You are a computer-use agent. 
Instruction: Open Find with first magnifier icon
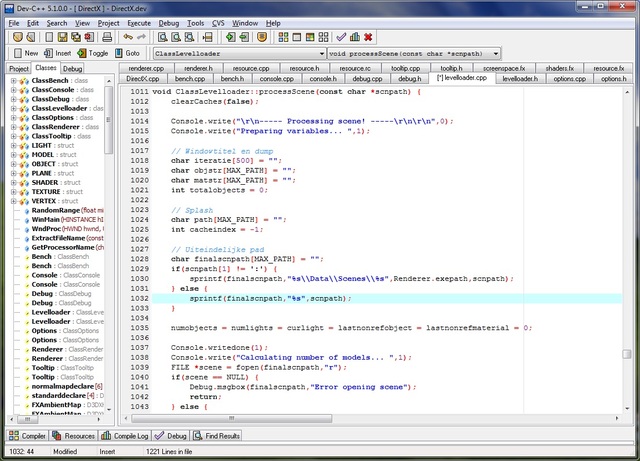[162, 37]
